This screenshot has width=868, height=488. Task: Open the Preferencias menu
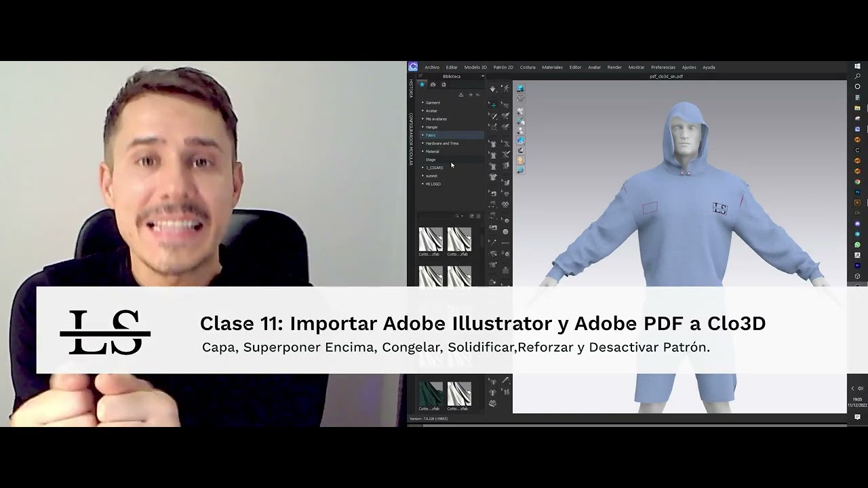click(x=663, y=67)
